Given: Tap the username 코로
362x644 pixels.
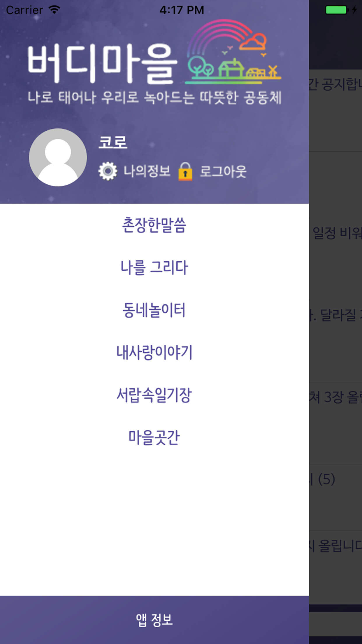Looking at the screenshot, I should click(113, 142).
